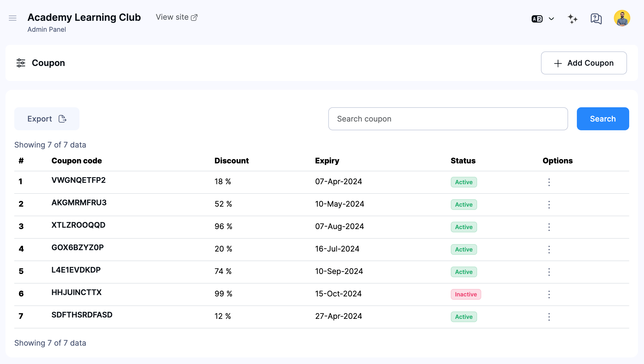The image size is (644, 364).
Task: Open options menu for coupon HHJUINCTTX
Action: (x=549, y=294)
